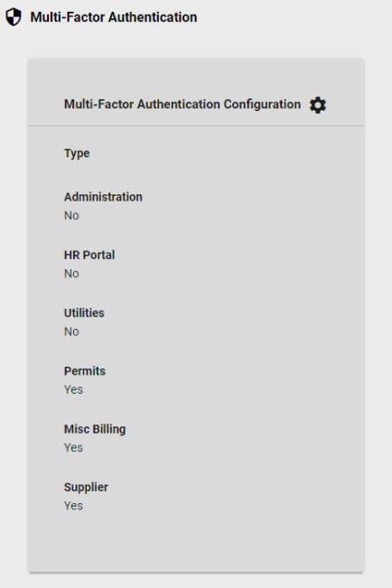Select the Multi-Factor Authentication page title
Screen dimensions: 392x588
point(114,17)
